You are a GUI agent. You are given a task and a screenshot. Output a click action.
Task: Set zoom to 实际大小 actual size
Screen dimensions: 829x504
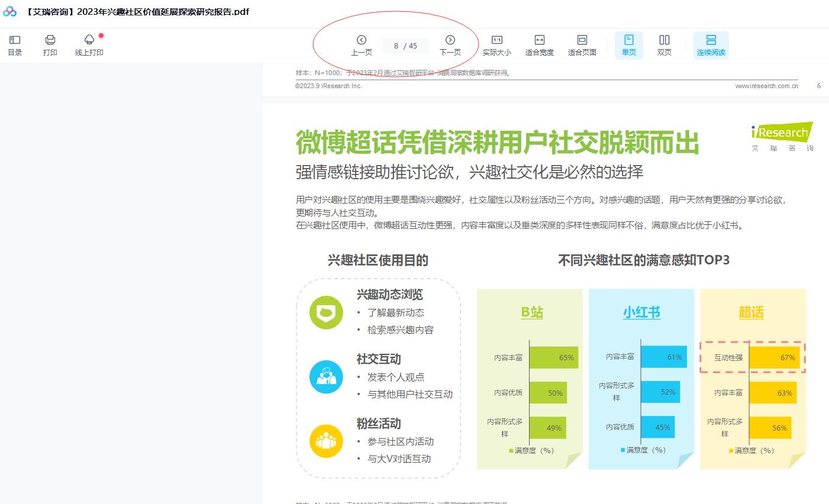click(497, 45)
